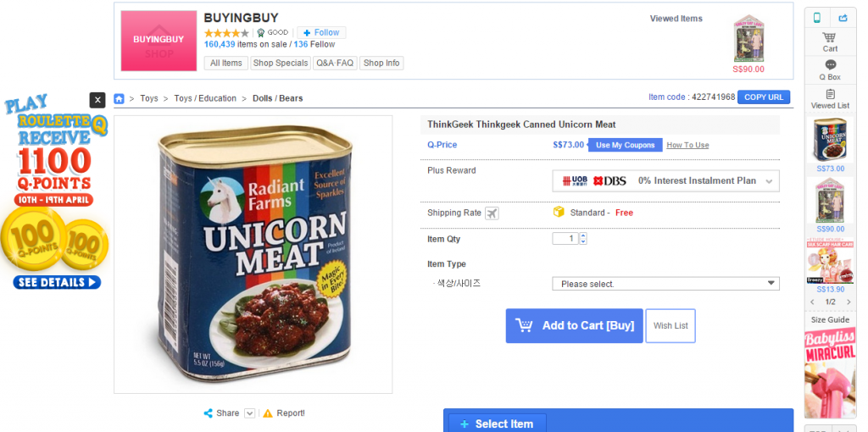
Task: Switch to the Q&A·FAQ tab
Action: click(335, 63)
